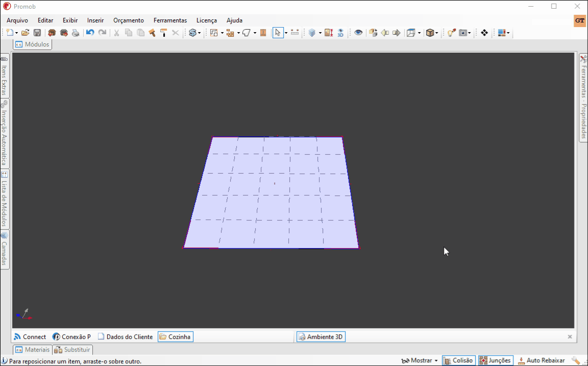Click the floor shape icon
Viewport: 588px width, 366px height.
(247, 33)
